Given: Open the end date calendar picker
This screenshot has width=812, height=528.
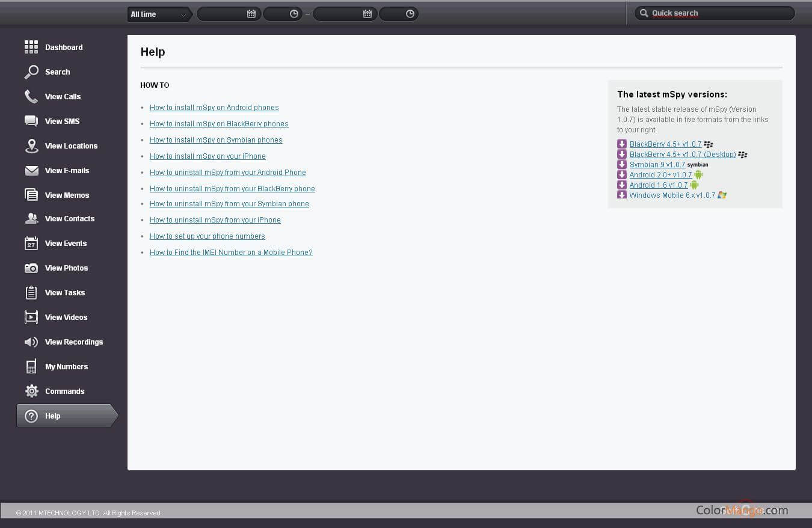Looking at the screenshot, I should pos(368,14).
